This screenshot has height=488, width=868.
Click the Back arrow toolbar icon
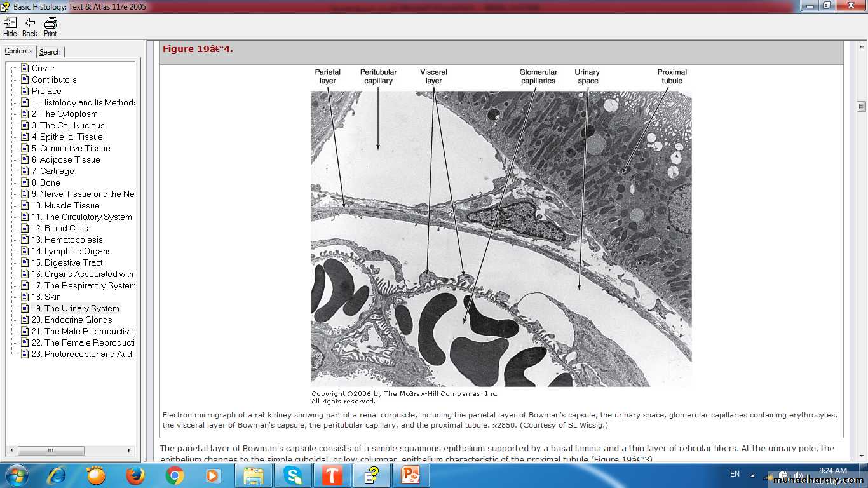[30, 26]
